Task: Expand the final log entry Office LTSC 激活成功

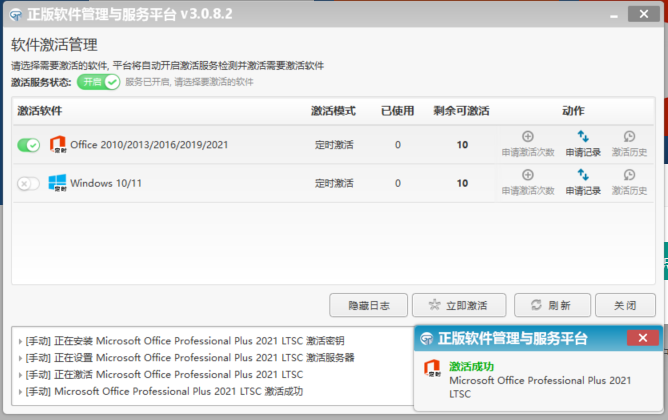Action: 20,392
